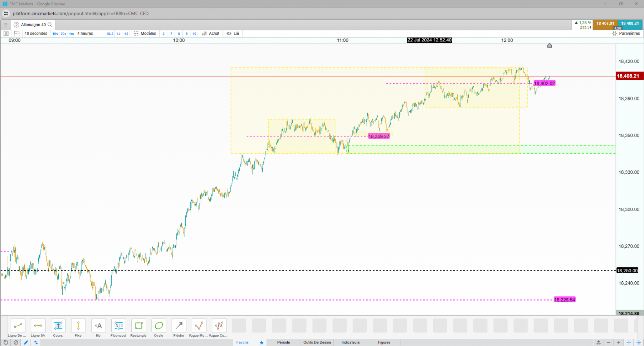Image resolution: width=644 pixels, height=346 pixels.
Task: Toggle the blue pencil drawing mode
Action: point(26,342)
